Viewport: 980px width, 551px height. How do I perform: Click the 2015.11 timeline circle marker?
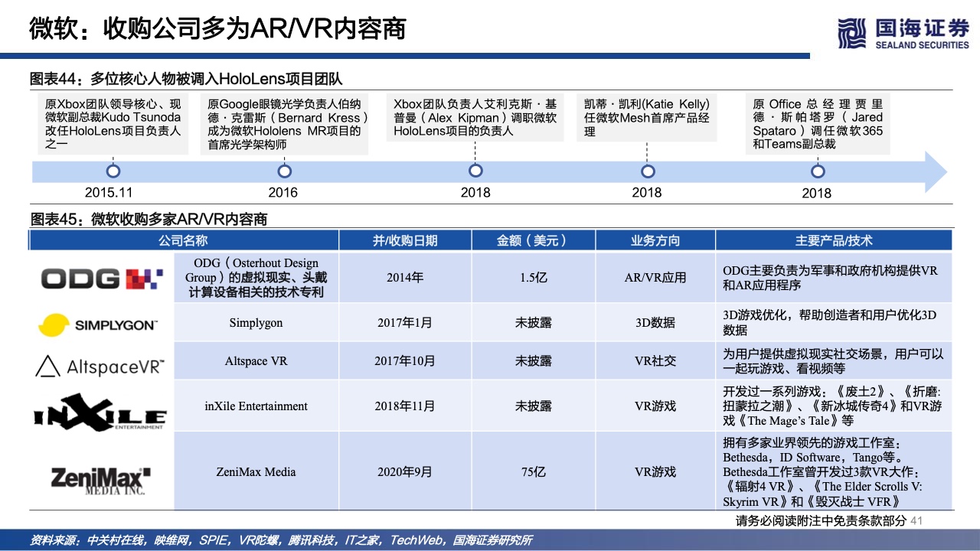click(x=114, y=171)
